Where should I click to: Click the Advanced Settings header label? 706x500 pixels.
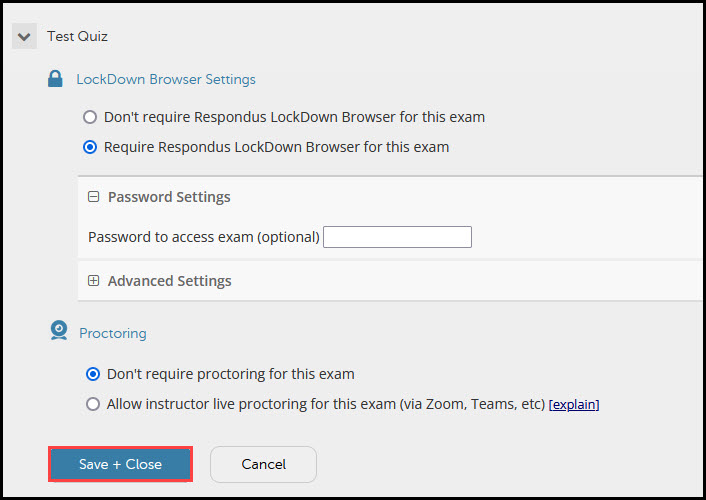tap(169, 281)
